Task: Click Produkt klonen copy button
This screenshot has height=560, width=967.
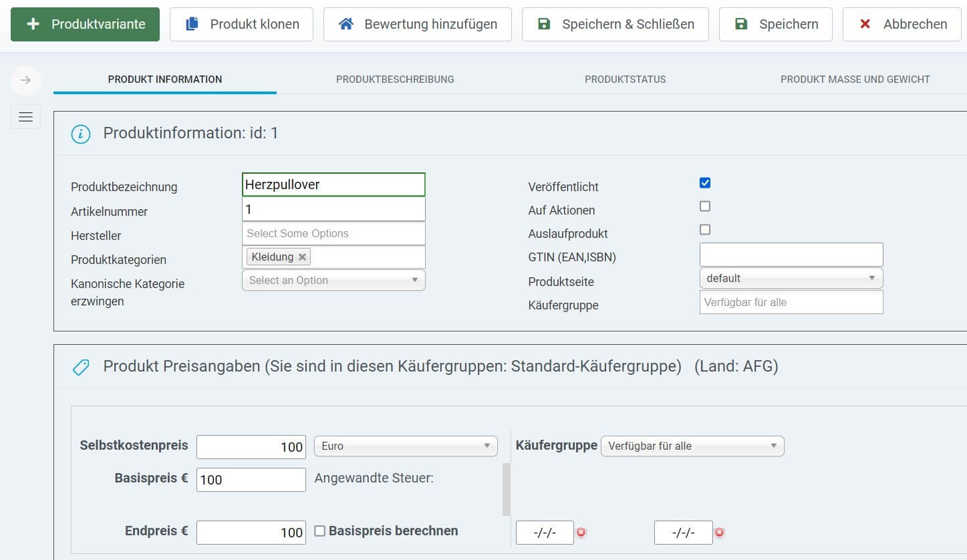Action: click(x=241, y=24)
